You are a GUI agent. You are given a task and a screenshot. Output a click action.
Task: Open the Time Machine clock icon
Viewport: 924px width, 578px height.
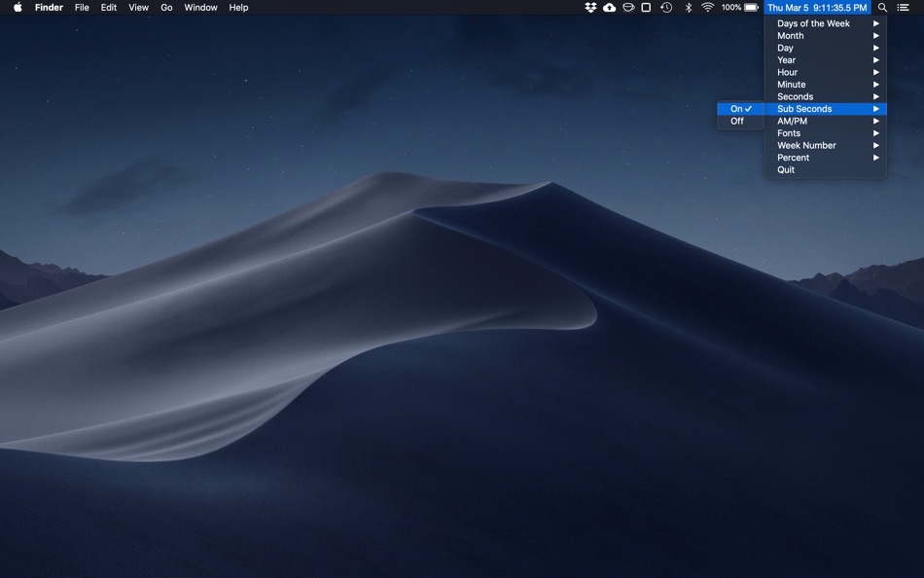point(665,7)
